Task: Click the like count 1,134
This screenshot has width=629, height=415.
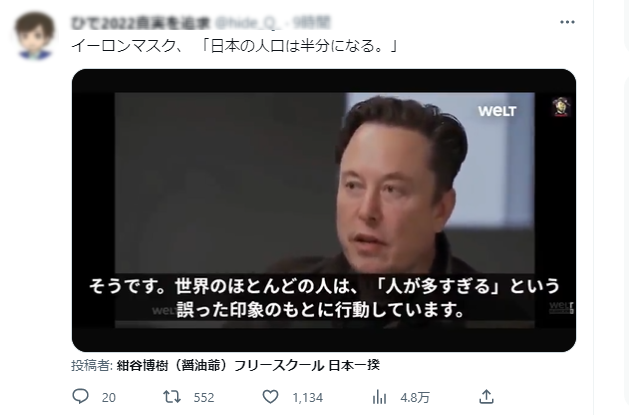Action: click(307, 397)
